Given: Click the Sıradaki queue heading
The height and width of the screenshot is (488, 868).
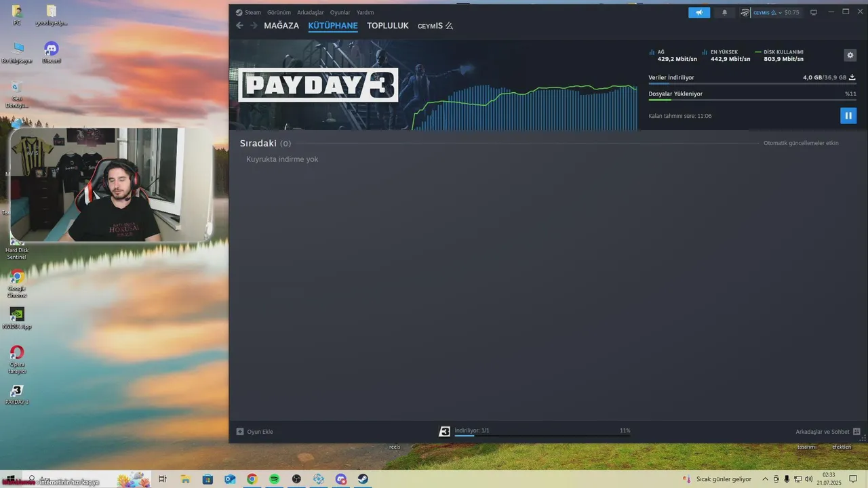Looking at the screenshot, I should [265, 143].
